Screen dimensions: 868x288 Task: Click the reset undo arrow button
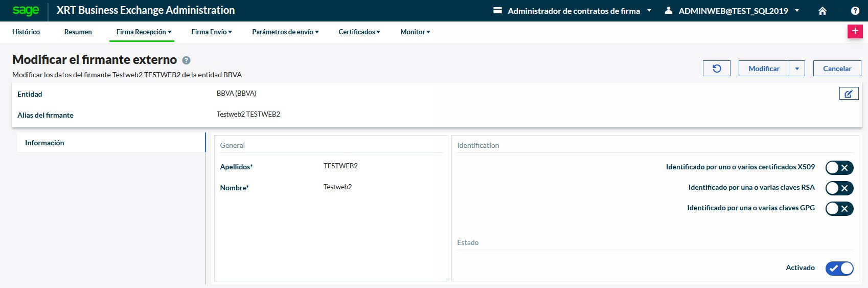(717, 69)
